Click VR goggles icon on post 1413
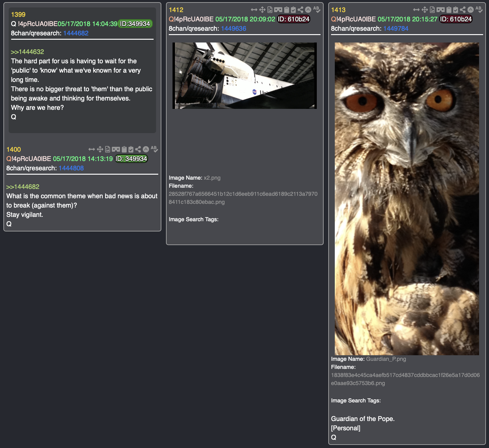The width and height of the screenshot is (489, 448). pyautogui.click(x=441, y=10)
